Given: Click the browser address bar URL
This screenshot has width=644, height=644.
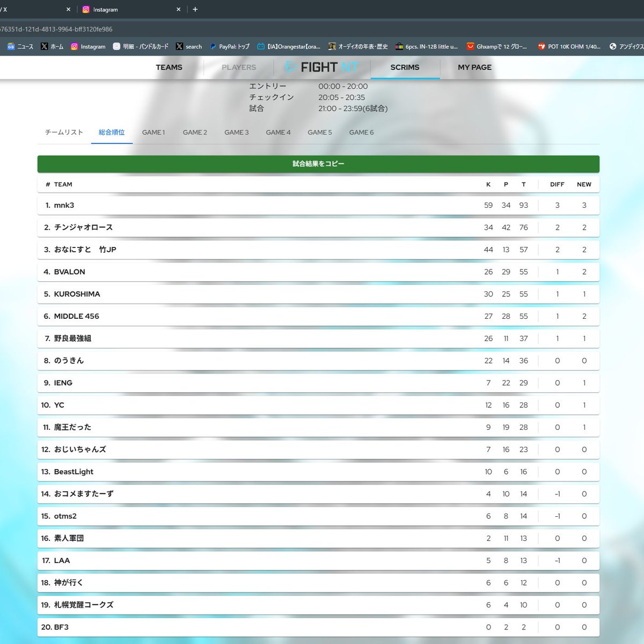Looking at the screenshot, I should pyautogui.click(x=56, y=29).
